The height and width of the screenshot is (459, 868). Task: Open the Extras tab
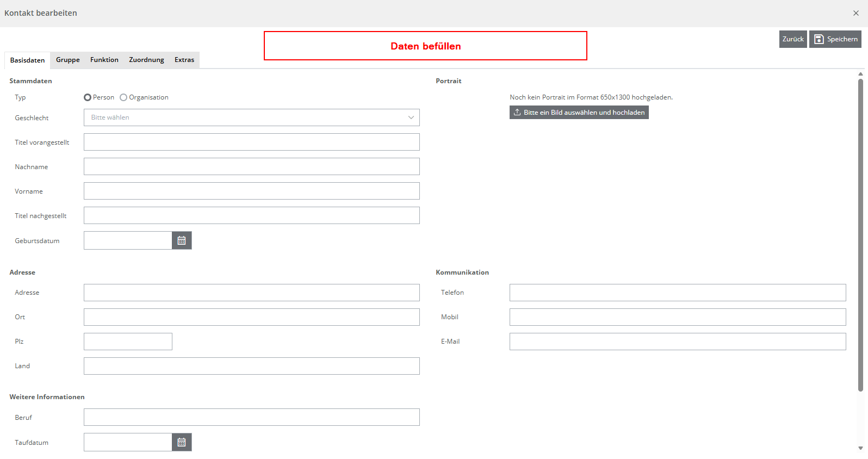pyautogui.click(x=184, y=60)
